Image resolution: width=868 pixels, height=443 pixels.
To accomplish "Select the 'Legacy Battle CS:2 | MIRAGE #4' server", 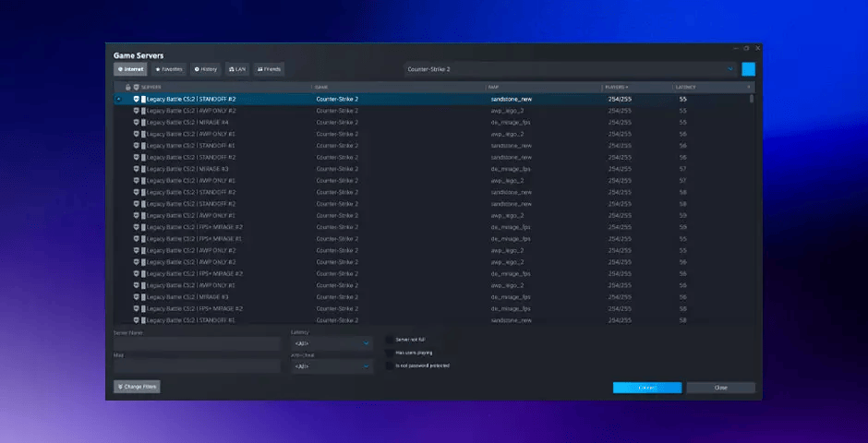I will [x=432, y=122].
